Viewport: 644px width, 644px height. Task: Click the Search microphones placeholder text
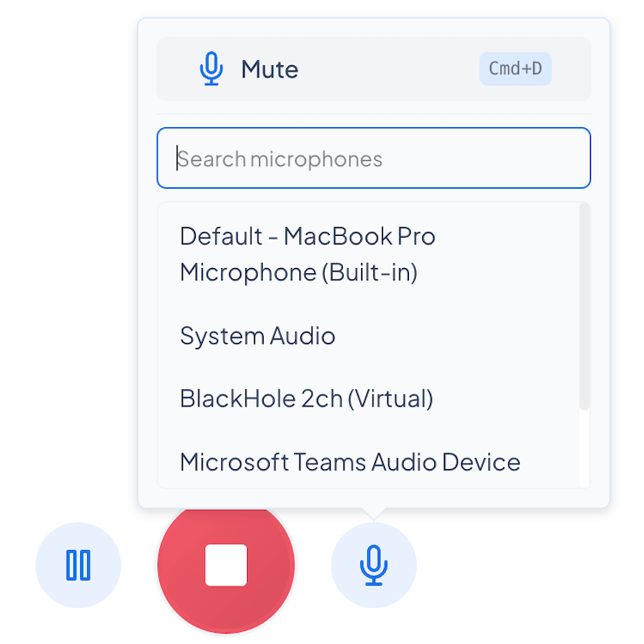(279, 159)
